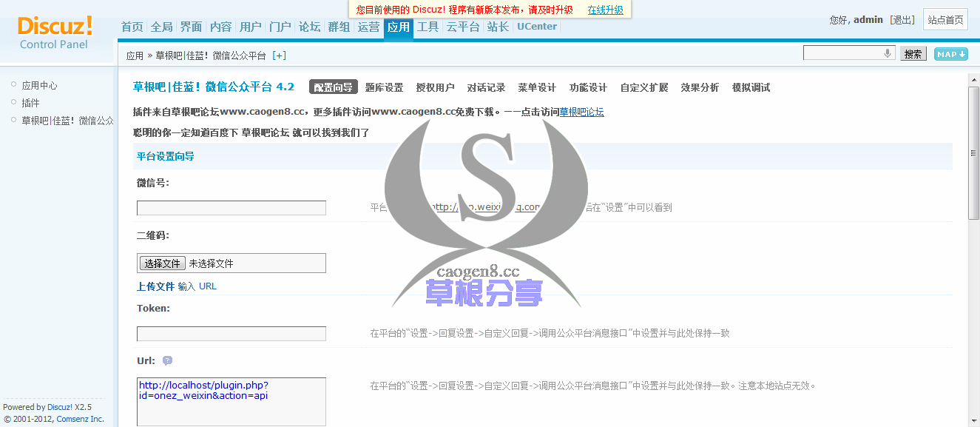Switch to the 题库设置 tab
980x427 pixels.
(x=384, y=87)
